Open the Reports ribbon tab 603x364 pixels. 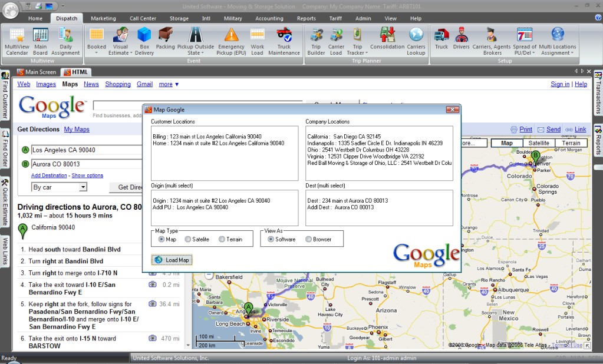306,18
